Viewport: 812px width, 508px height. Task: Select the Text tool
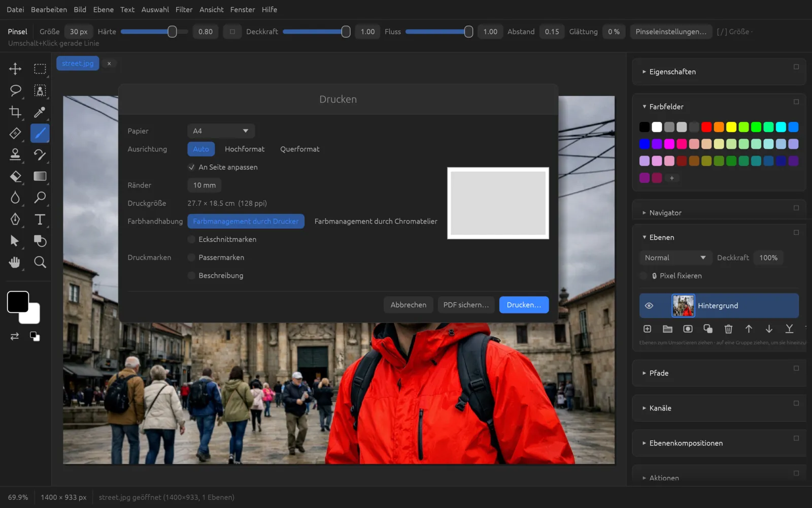(x=40, y=219)
